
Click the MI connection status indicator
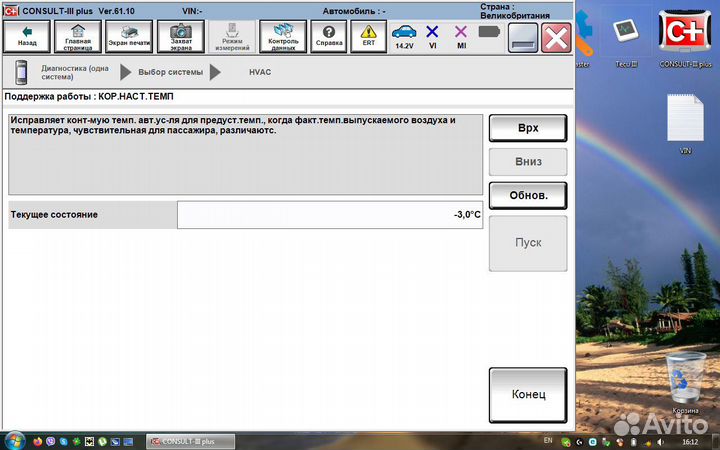461,37
